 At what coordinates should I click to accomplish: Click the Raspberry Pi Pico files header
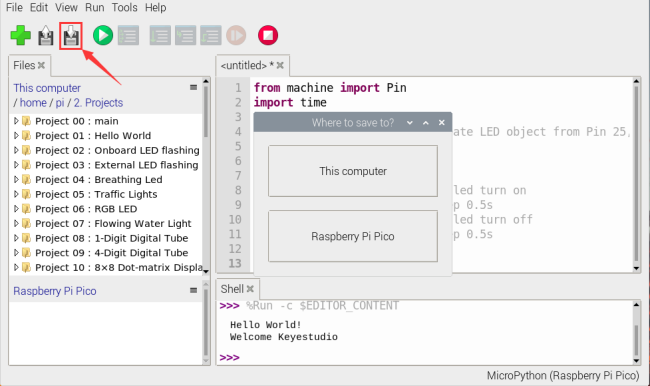(x=55, y=291)
